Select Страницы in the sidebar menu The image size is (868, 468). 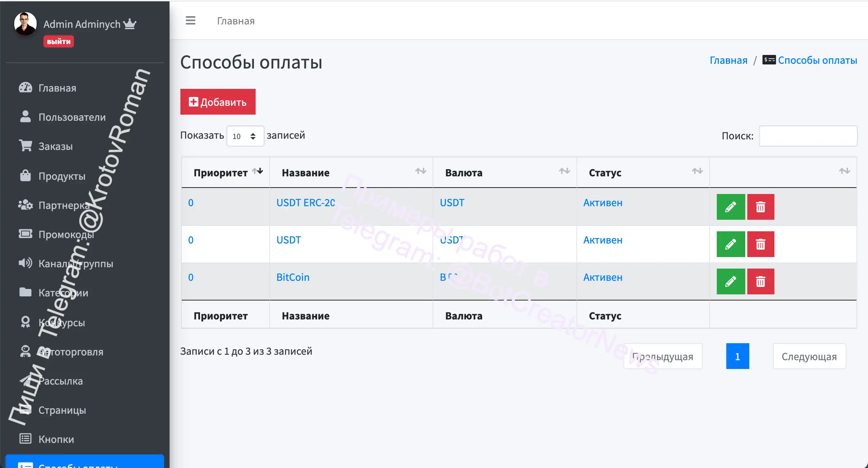tap(62, 410)
